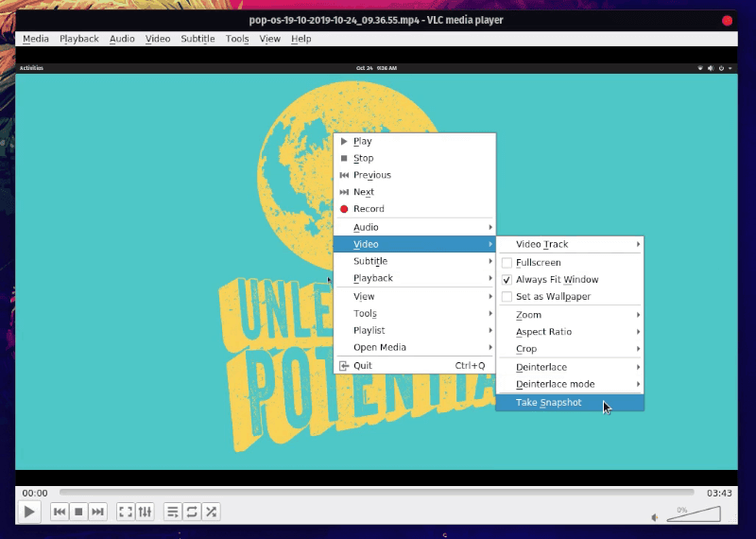Click the playback seek bar
Screen dimensions: 756x539
pyautogui.click(x=376, y=493)
